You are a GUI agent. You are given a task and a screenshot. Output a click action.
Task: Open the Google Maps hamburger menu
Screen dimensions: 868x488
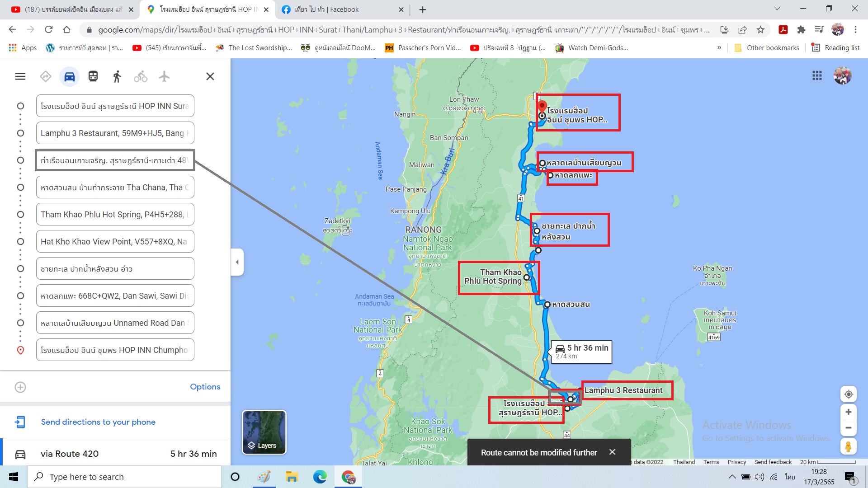pos(20,76)
